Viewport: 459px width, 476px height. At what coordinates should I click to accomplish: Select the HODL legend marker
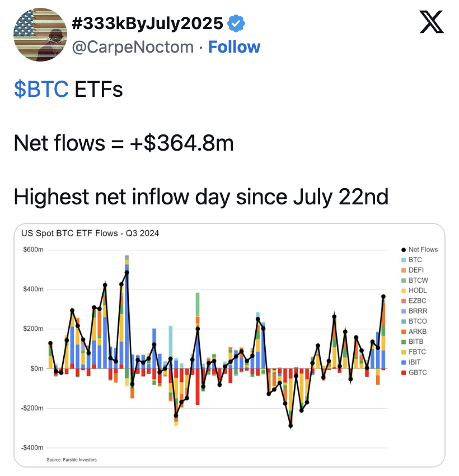tap(404, 291)
